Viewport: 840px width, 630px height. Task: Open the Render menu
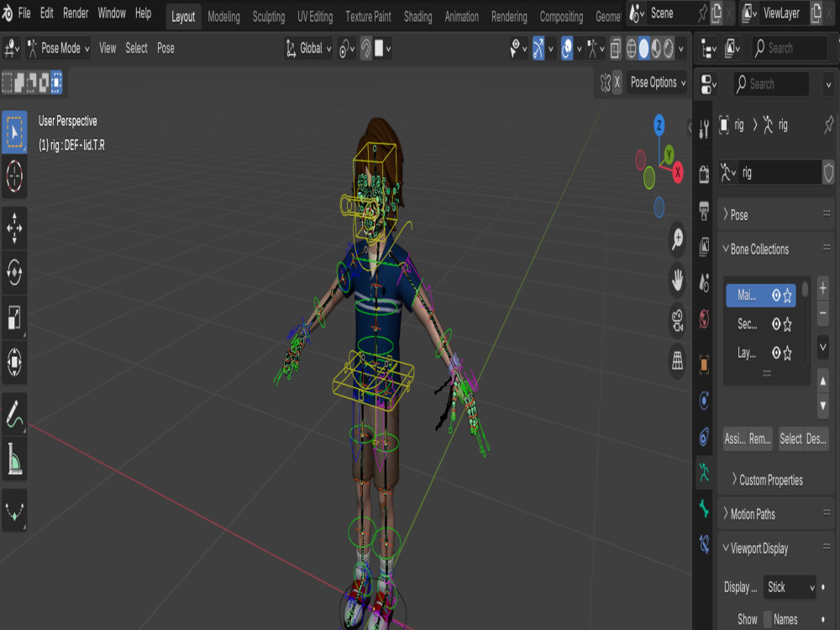[76, 13]
